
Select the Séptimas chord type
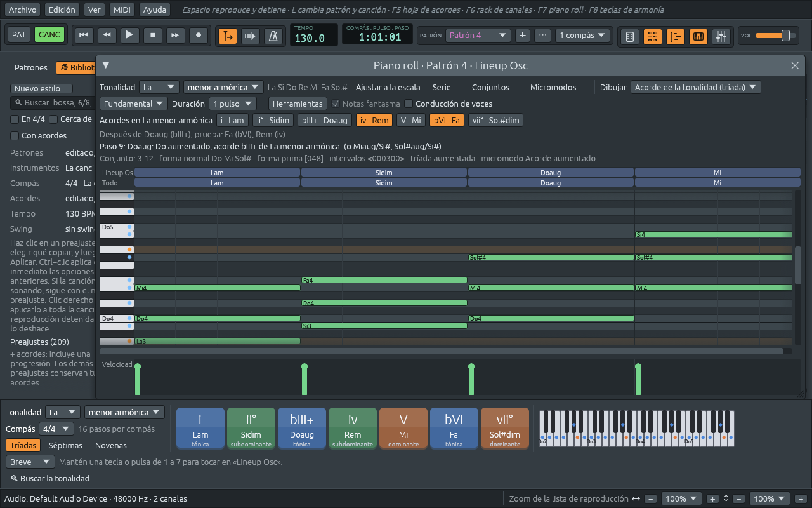click(x=66, y=445)
